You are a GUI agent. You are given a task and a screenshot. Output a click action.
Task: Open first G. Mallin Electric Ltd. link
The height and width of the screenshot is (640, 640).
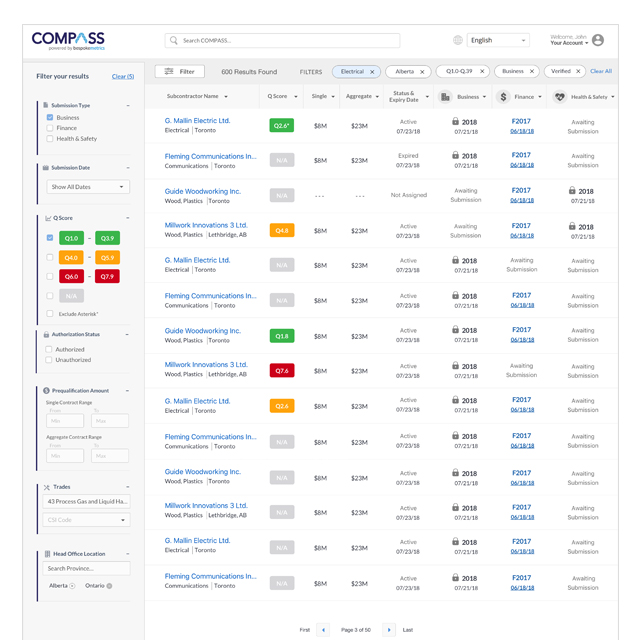click(198, 120)
